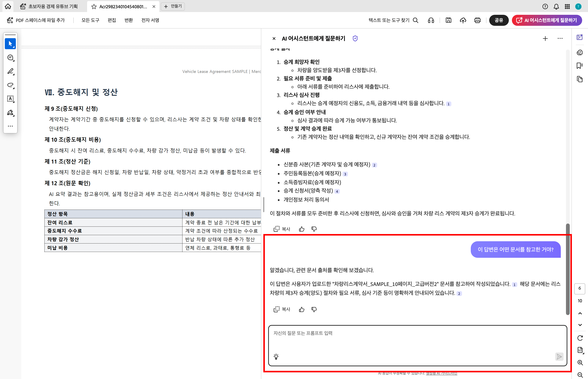588x379 pixels.
Task: Click the cloud upload icon
Action: 463,20
